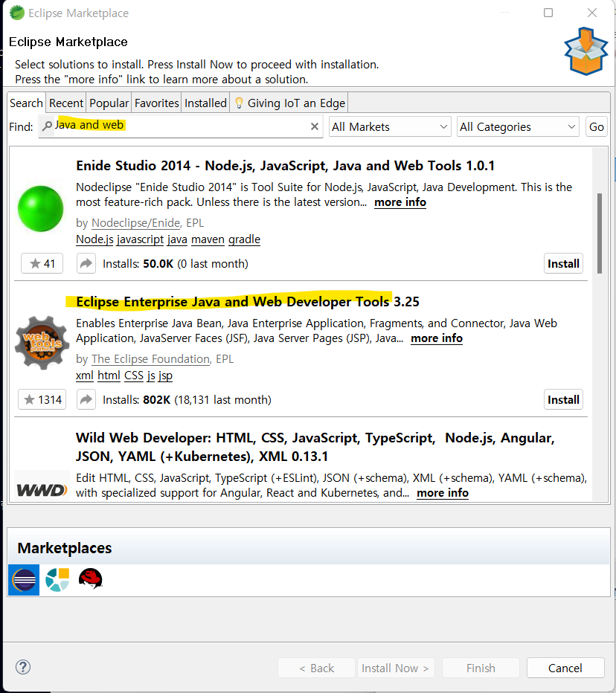Switch to the Favorites tab

156,103
